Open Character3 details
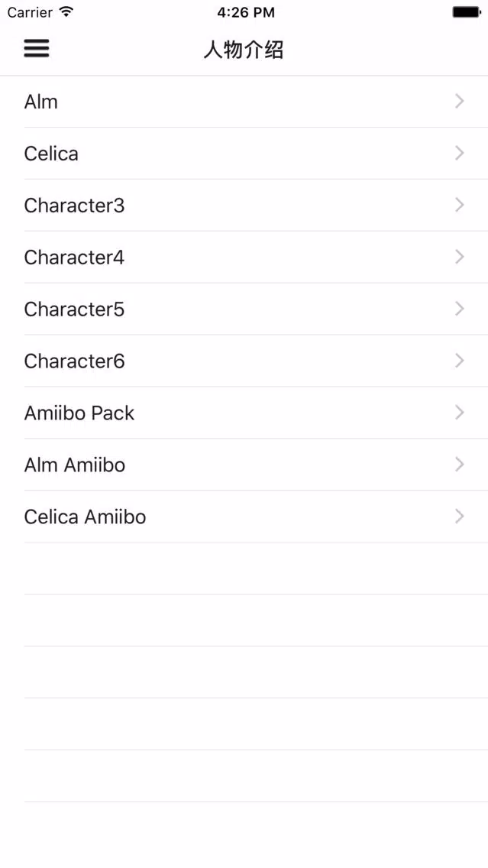Viewport: 488px width, 868px height. pos(244,206)
